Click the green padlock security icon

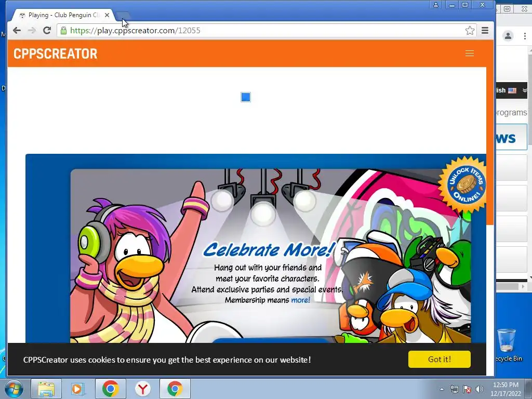(63, 31)
